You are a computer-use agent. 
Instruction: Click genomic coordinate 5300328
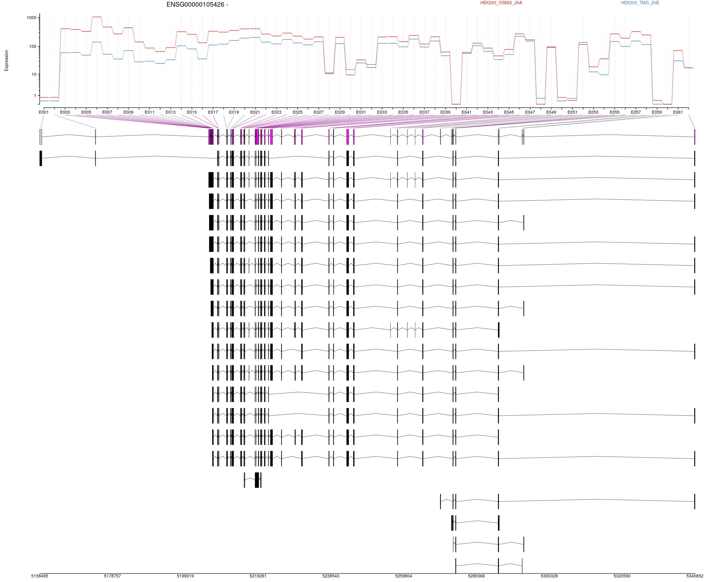pos(549,576)
